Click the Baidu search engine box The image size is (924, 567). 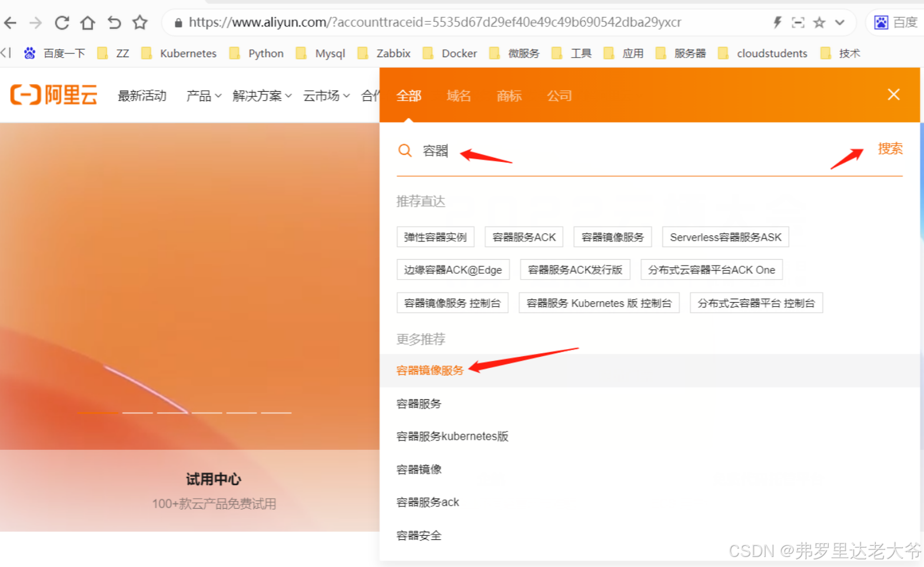click(x=896, y=22)
